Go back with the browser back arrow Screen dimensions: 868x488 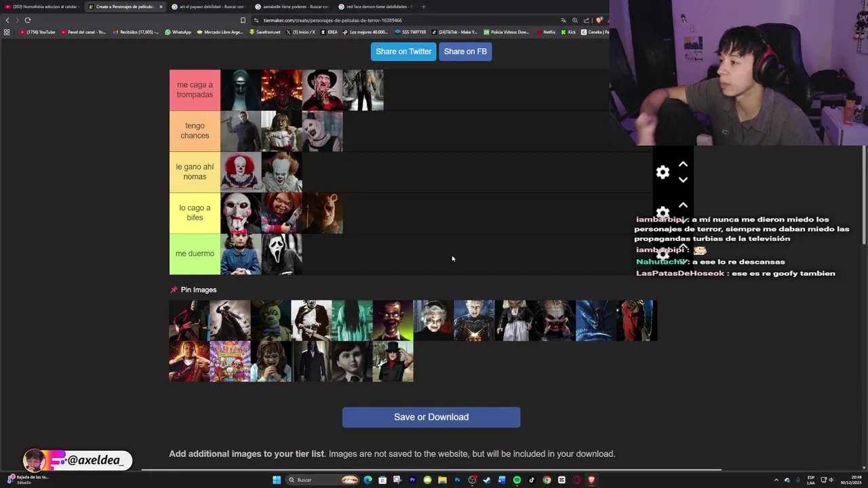pyautogui.click(x=7, y=20)
